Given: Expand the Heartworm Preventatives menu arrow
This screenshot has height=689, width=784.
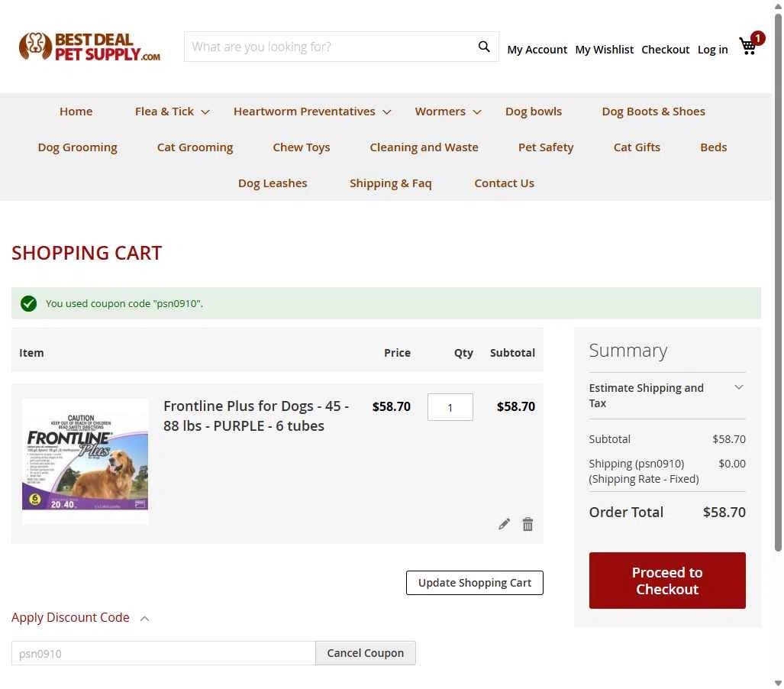Looking at the screenshot, I should [386, 112].
